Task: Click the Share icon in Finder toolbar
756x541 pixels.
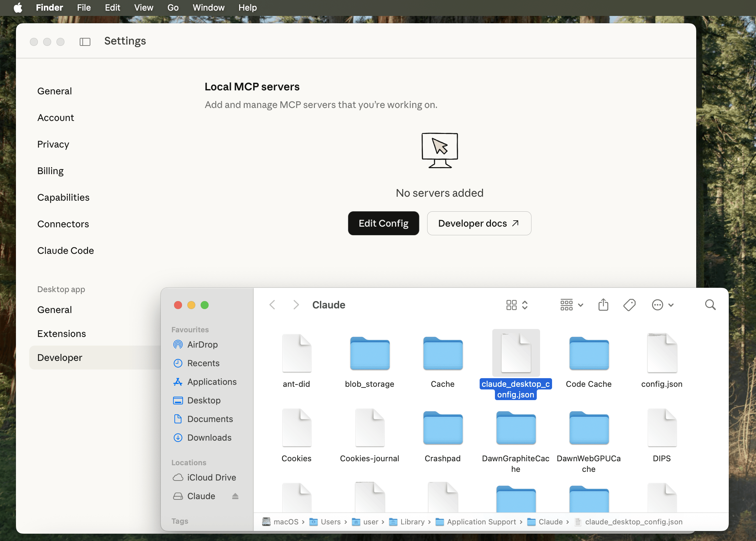Action: coord(603,304)
